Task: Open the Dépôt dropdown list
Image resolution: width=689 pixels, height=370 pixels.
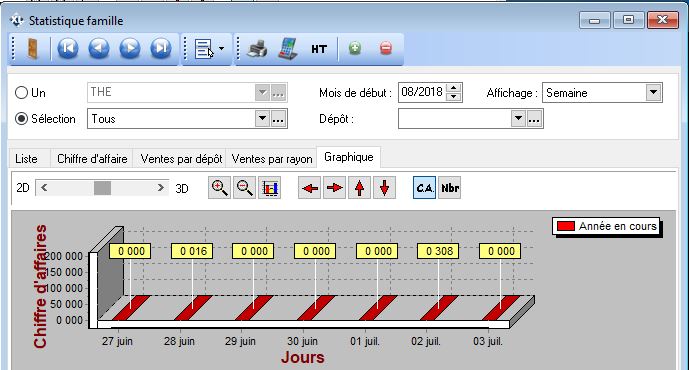Action: [519, 119]
